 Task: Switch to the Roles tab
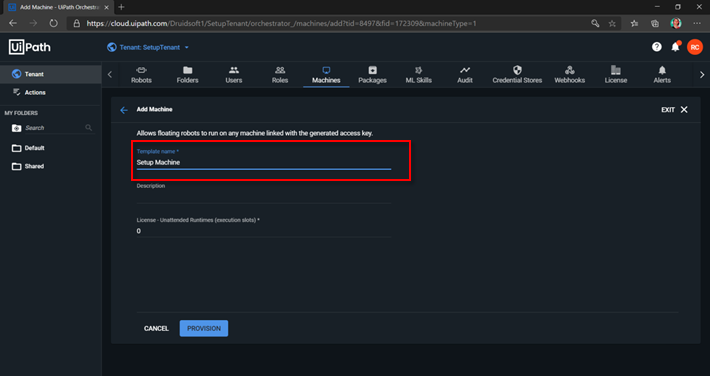[280, 75]
